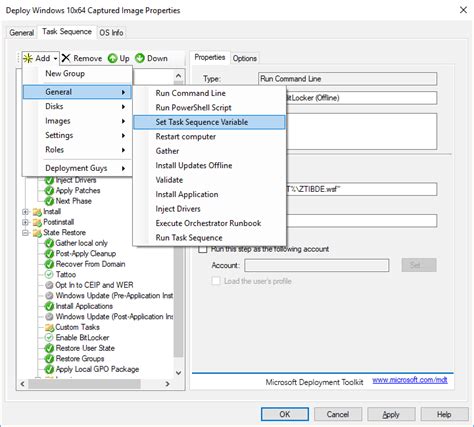Expand the Postinstall group
This screenshot has height=427, width=474.
tap(26, 222)
